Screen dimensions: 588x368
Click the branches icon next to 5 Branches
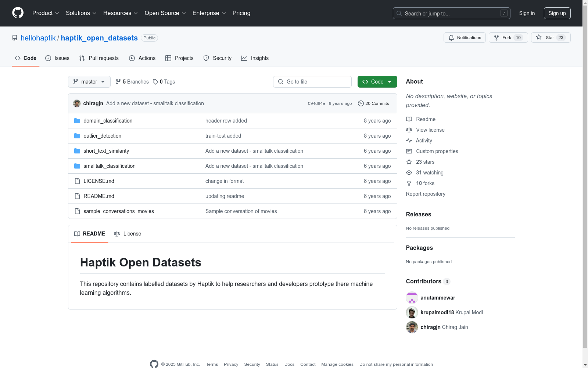(118, 82)
